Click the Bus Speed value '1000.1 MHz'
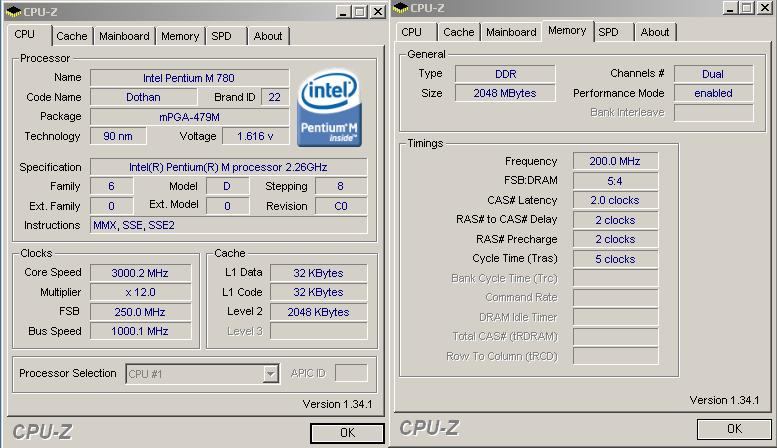Image resolution: width=777 pixels, height=448 pixels. coord(140,331)
